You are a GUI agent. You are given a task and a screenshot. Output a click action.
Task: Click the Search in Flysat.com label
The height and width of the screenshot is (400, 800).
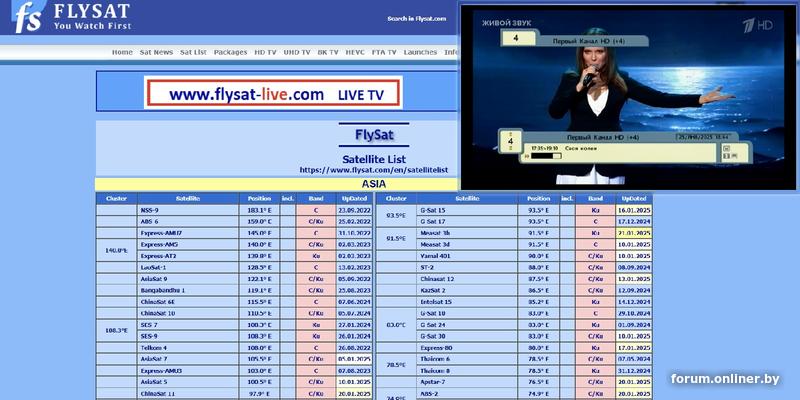click(x=416, y=19)
